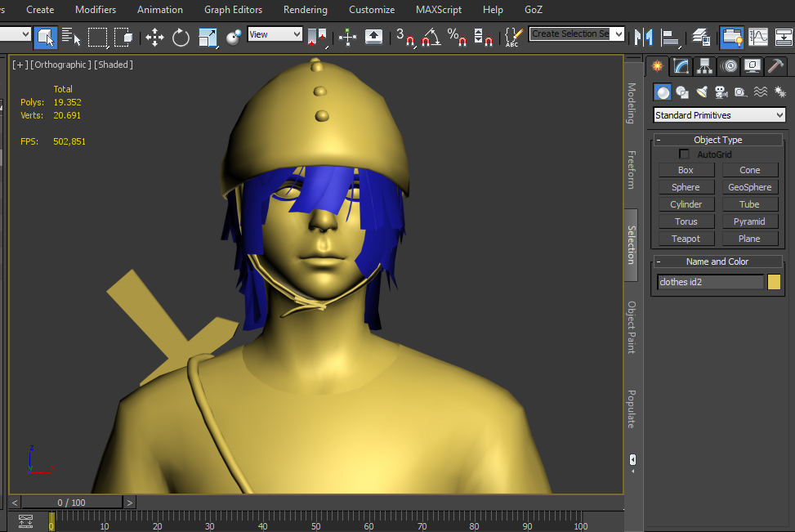Open the yellow object color swatch
Screen dimensions: 795x532
774,282
